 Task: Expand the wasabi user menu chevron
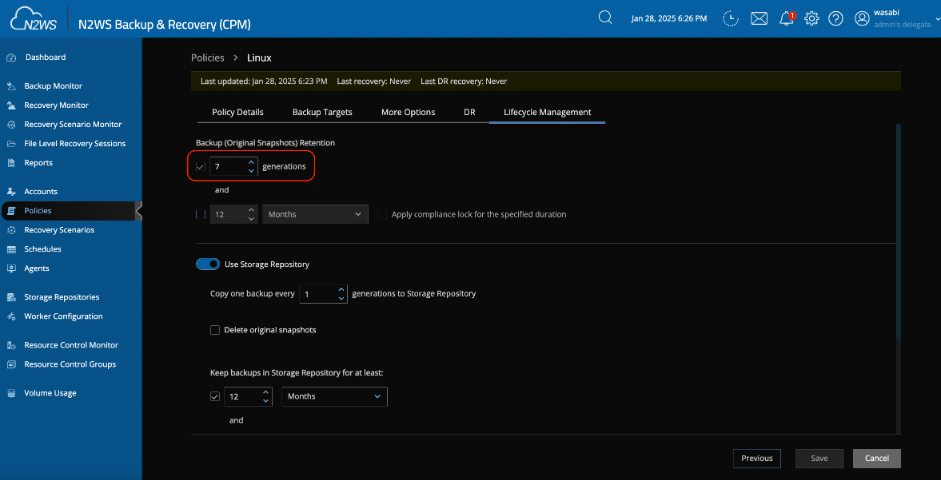pyautogui.click(x=936, y=18)
